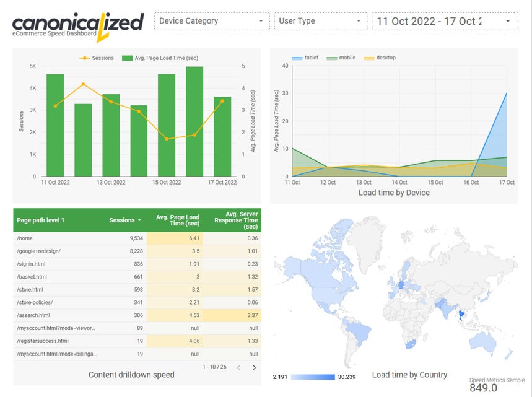The width and height of the screenshot is (532, 397).
Task: Advance to next table page with right chevron
Action: click(x=254, y=366)
